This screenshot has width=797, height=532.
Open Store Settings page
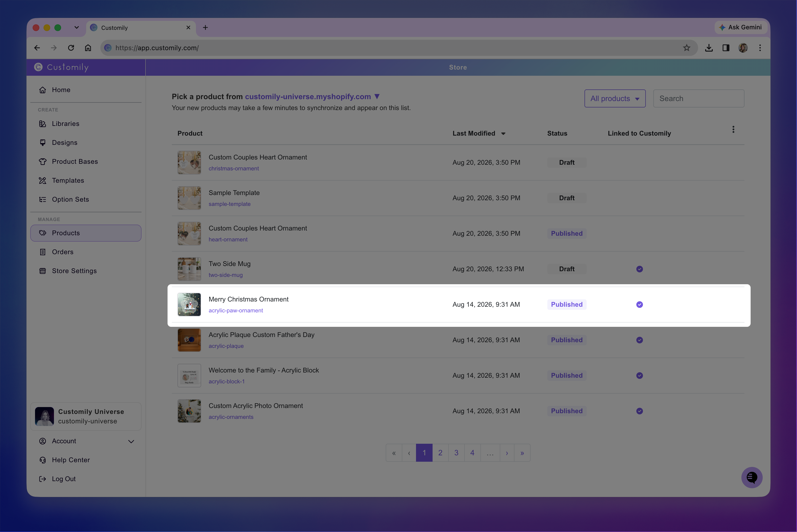coord(86,271)
